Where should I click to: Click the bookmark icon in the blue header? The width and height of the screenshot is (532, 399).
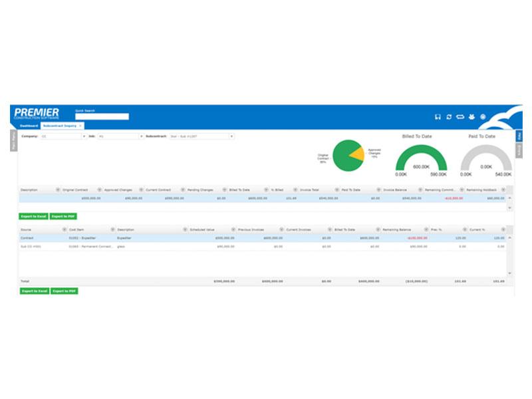[438, 117]
